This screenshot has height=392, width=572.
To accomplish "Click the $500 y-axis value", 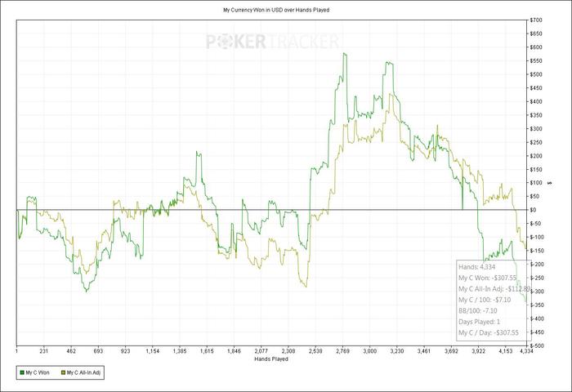I will click(x=536, y=74).
